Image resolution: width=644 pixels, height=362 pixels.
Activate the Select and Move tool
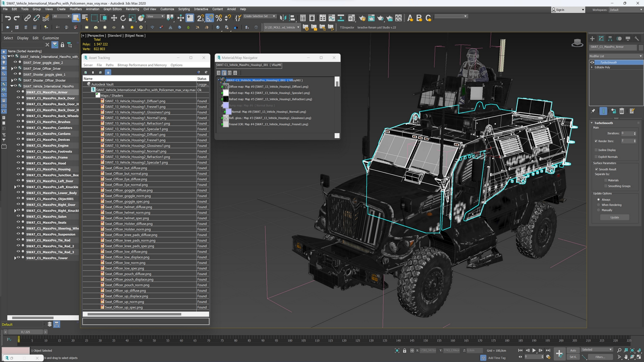tap(114, 18)
